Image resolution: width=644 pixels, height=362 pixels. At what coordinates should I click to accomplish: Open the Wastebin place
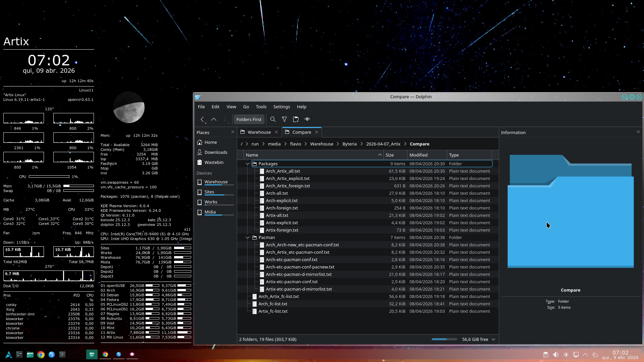point(214,162)
